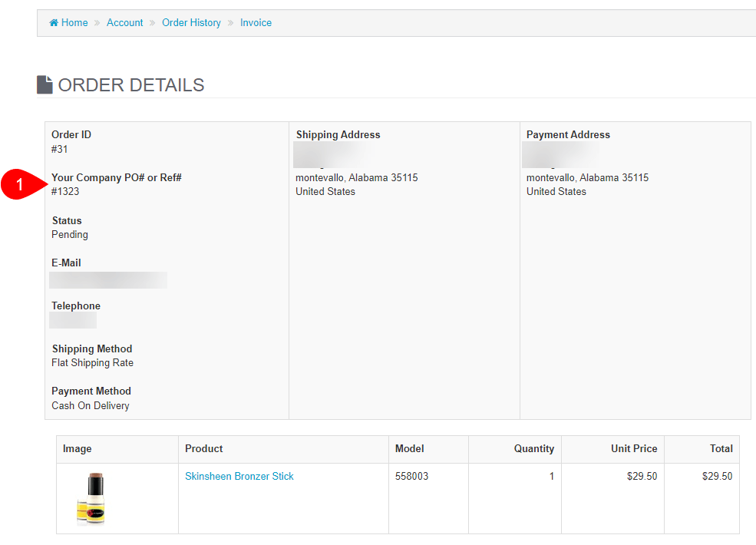Select the Invoice breadcrumb item
The image size is (756, 545).
pos(256,23)
